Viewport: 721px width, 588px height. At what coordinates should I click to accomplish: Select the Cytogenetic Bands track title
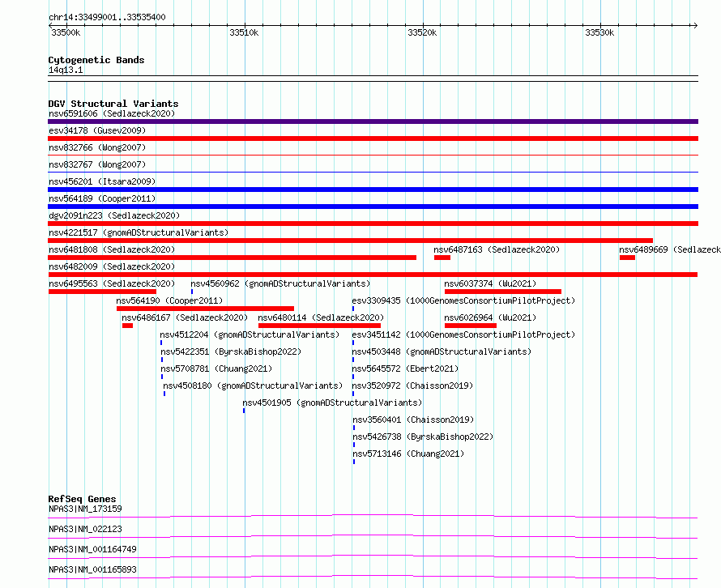point(96,60)
